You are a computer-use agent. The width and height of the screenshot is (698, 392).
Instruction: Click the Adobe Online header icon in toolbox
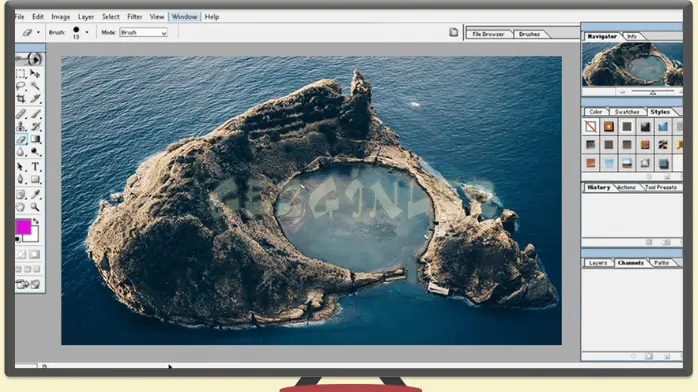(x=29, y=59)
